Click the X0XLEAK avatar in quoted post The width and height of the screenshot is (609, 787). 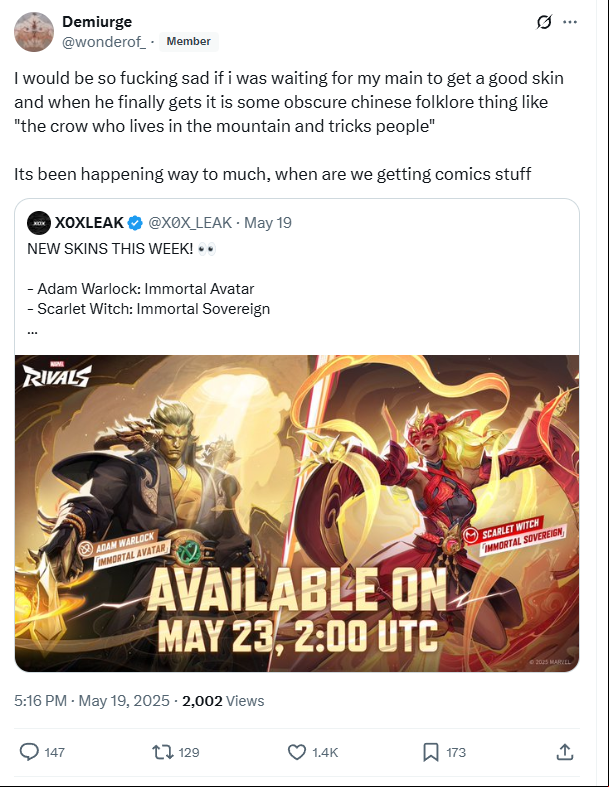[x=39, y=223]
